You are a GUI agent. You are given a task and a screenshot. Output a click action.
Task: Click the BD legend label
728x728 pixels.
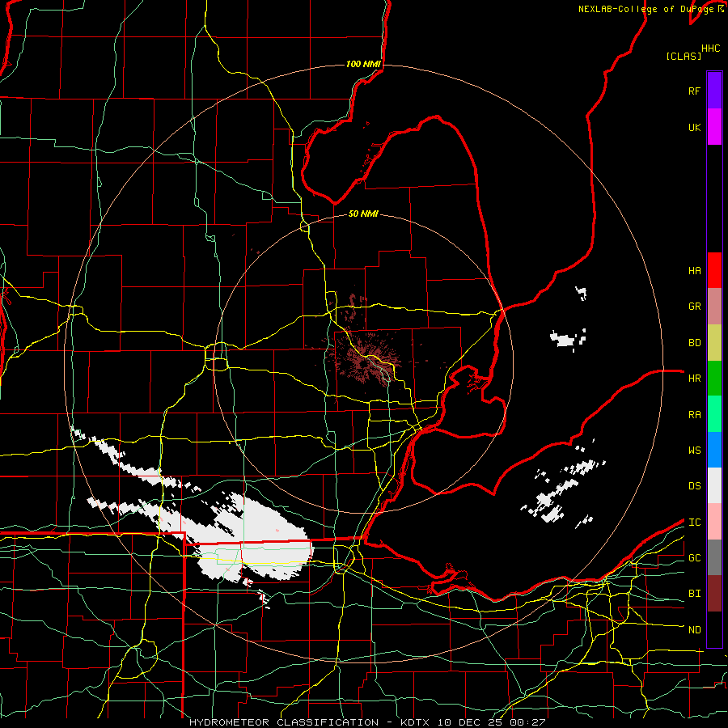[694, 343]
